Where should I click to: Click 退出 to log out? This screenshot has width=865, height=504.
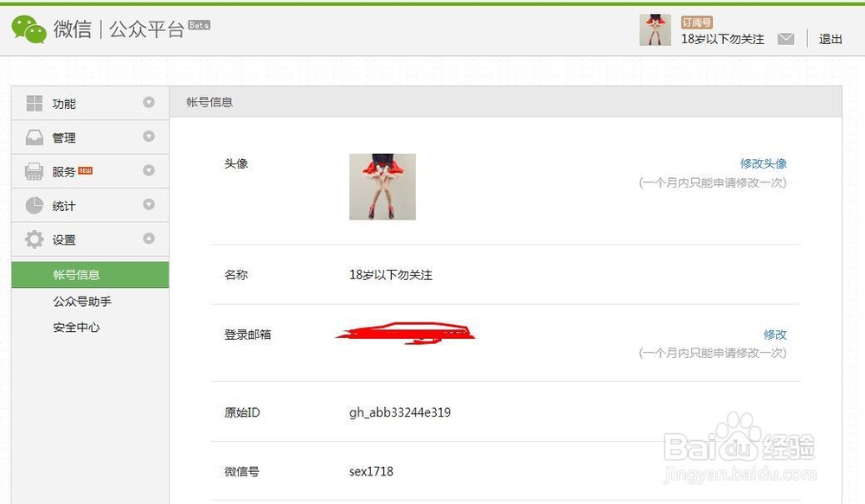(830, 39)
